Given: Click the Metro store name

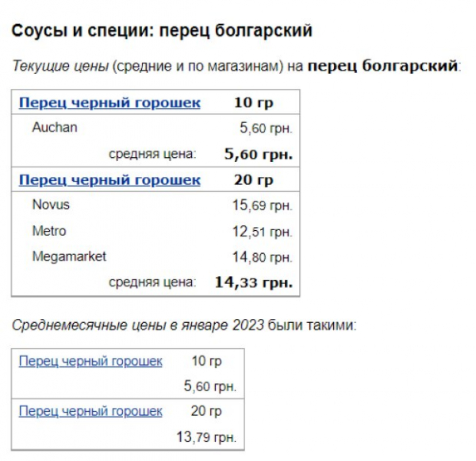Looking at the screenshot, I should pyautogui.click(x=49, y=231).
